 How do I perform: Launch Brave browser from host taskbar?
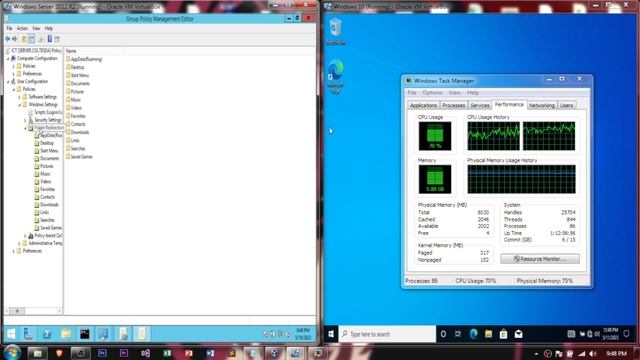pos(59,353)
